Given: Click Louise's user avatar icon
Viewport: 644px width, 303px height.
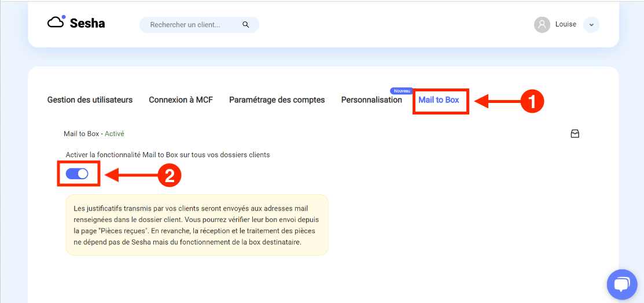Looking at the screenshot, I should pyautogui.click(x=542, y=25).
